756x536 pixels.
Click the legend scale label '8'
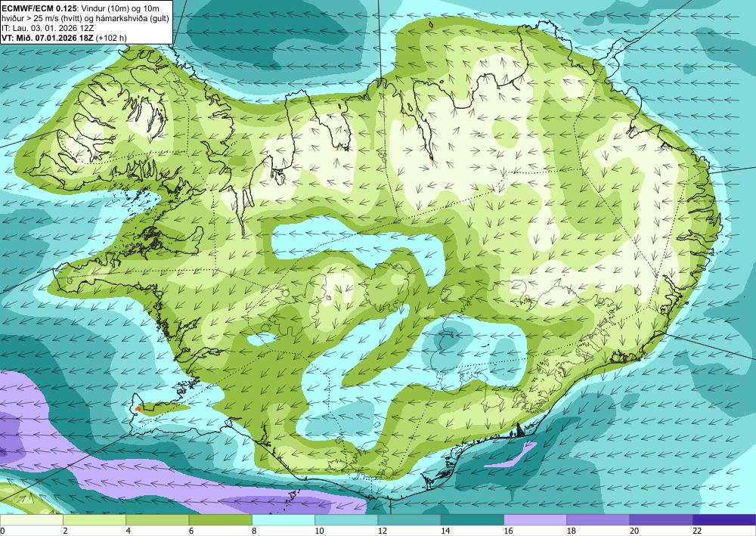click(254, 531)
